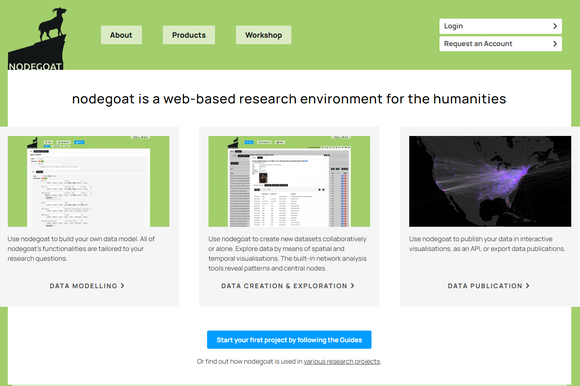Screen dimensions: 580x386
Task: Click the chevron beside Request an Account
Action: click(555, 44)
